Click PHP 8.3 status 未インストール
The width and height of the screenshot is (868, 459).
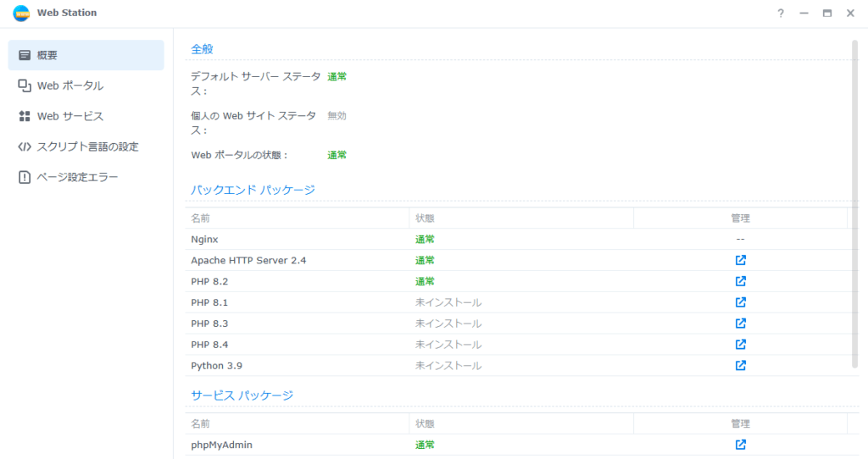pos(448,324)
